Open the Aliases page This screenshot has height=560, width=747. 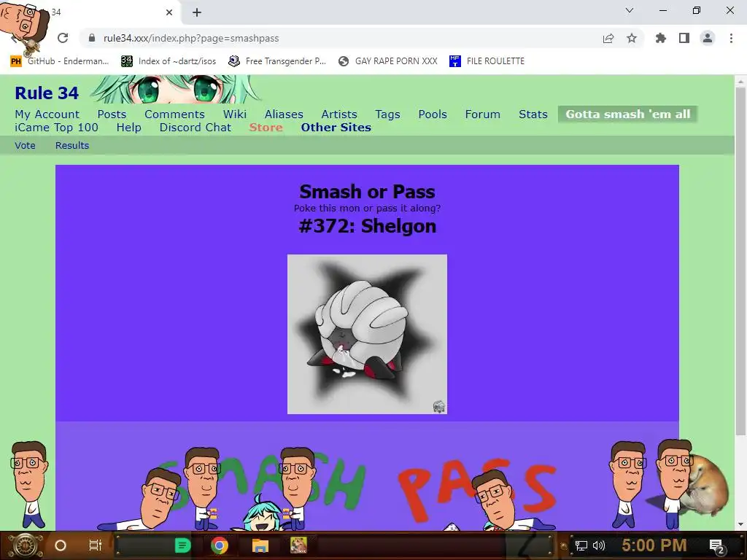[284, 114]
